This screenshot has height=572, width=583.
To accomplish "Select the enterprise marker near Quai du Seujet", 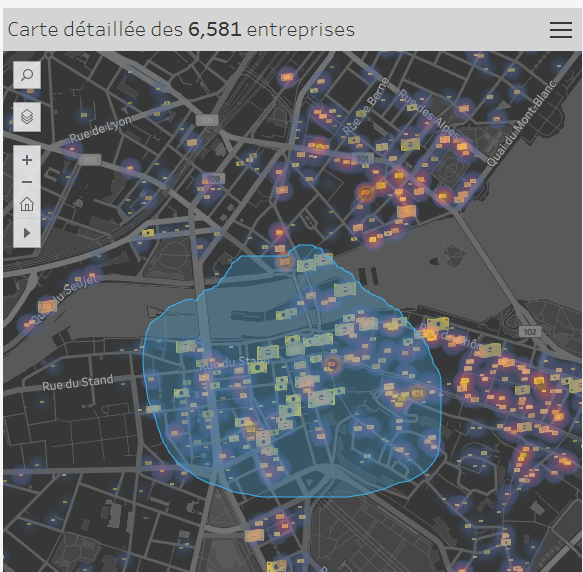I will click(x=47, y=306).
